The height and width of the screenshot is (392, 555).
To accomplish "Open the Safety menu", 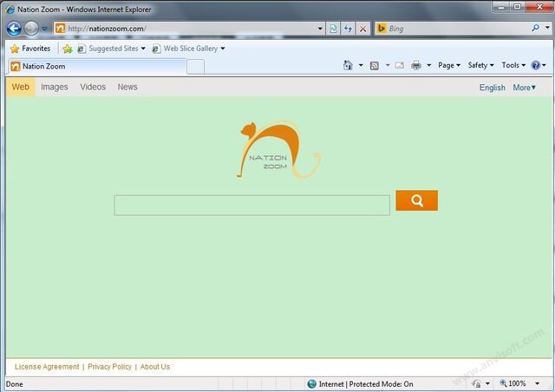I will [x=480, y=65].
